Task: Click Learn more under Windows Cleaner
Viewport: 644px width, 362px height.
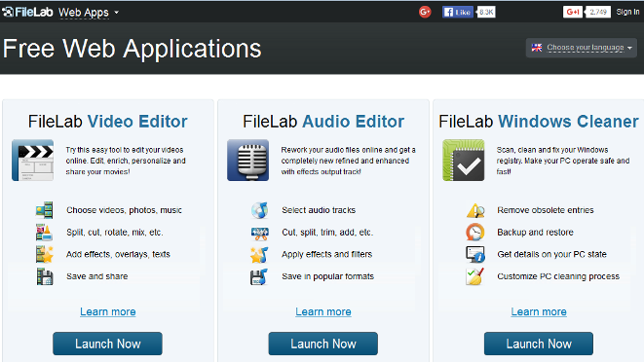Action: point(539,312)
